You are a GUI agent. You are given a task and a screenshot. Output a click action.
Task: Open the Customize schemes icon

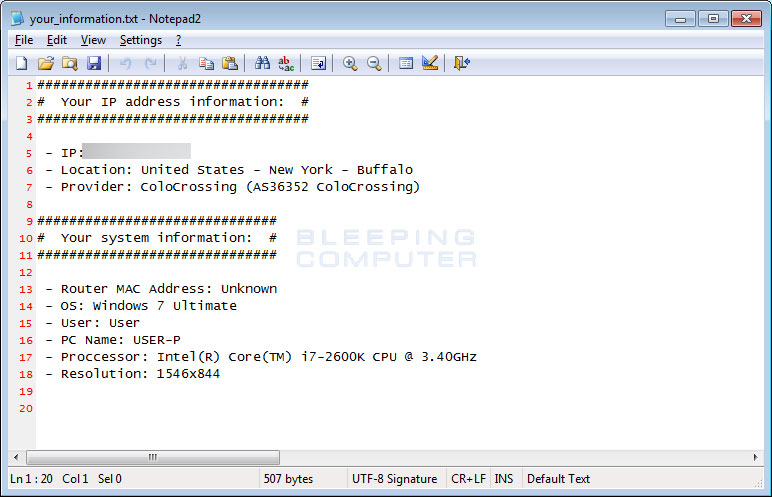click(x=430, y=63)
